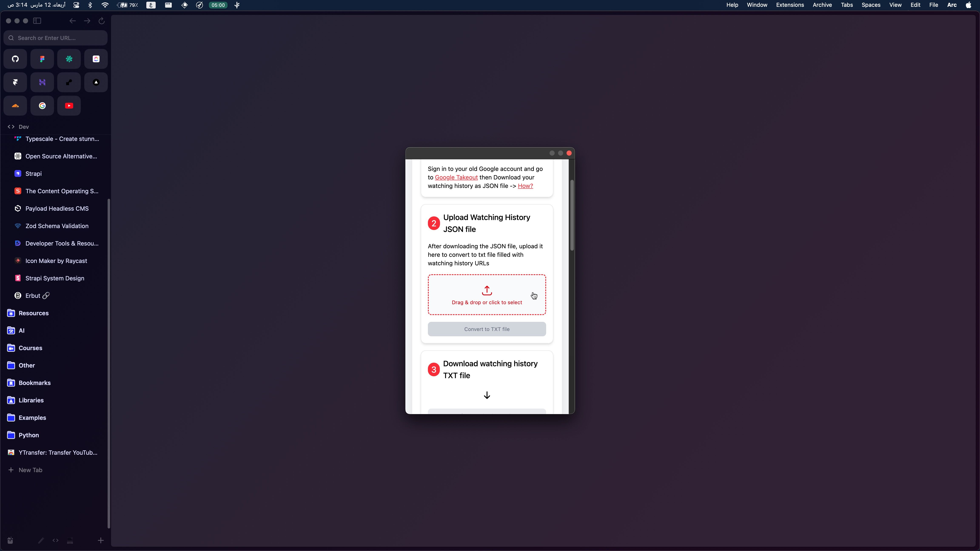The width and height of the screenshot is (980, 551).
Task: Open the Google pinned favorite
Action: tap(42, 106)
